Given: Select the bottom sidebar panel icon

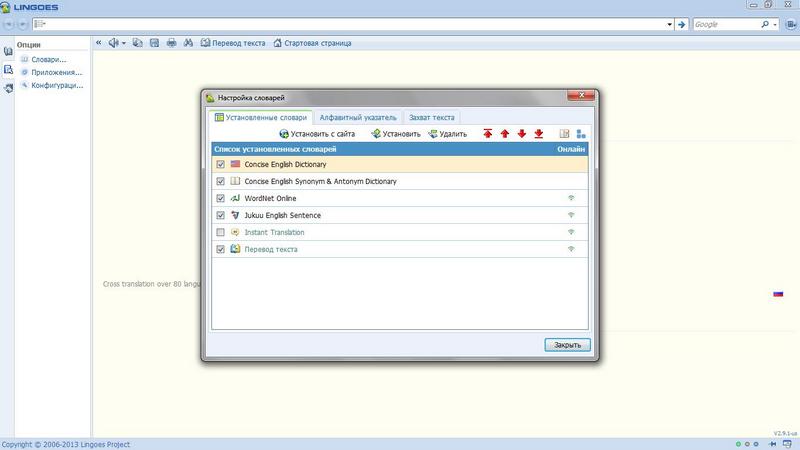Looking at the screenshot, I should [8, 88].
